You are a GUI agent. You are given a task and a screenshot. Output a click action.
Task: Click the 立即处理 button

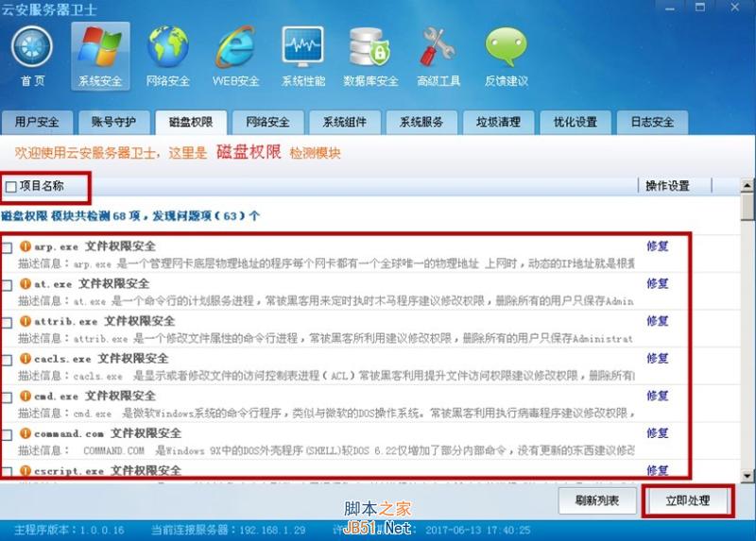click(687, 501)
